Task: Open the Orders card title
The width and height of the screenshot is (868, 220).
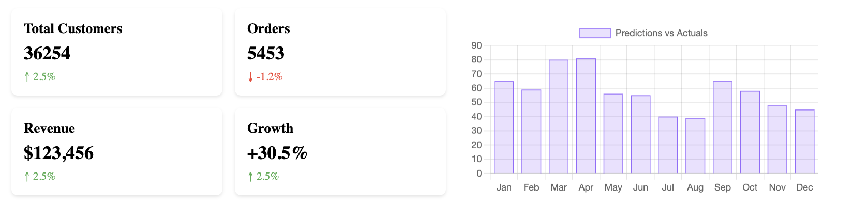Action: pos(268,28)
